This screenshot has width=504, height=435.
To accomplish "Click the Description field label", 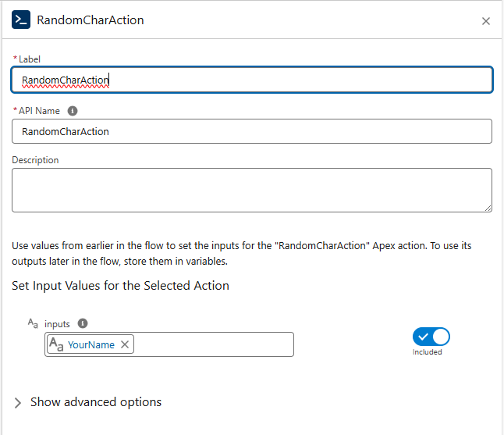I will [x=35, y=160].
